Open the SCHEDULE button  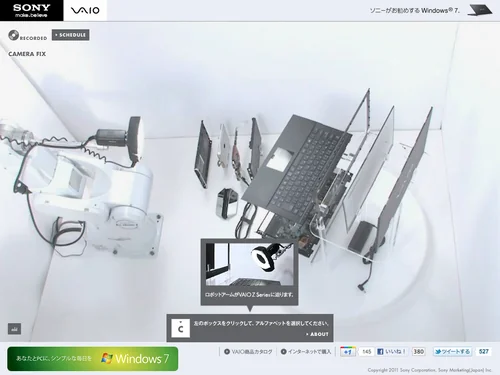(x=71, y=35)
